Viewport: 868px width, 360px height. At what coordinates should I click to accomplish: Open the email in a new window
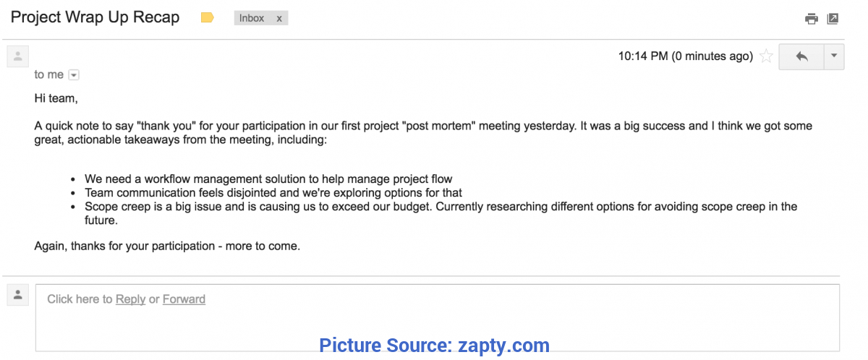[833, 19]
